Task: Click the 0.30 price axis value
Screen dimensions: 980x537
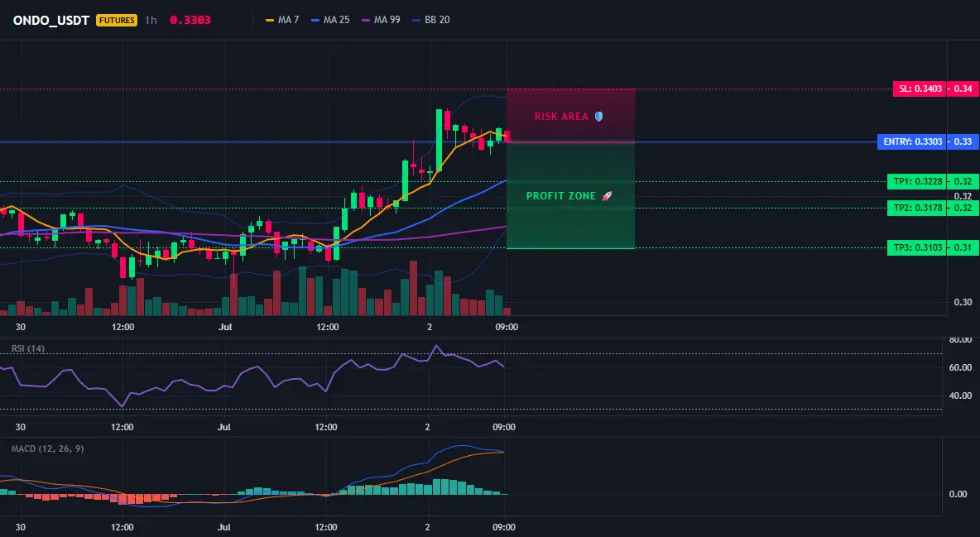Action: tap(963, 303)
